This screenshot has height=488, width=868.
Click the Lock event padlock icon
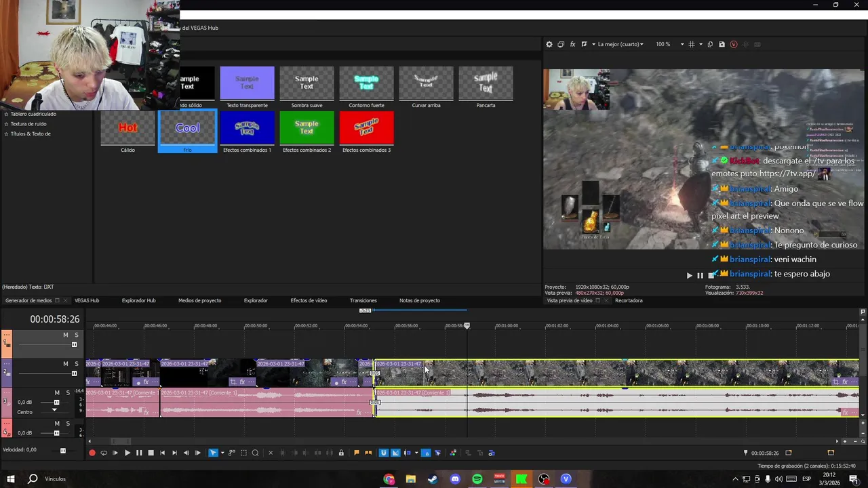341,453
